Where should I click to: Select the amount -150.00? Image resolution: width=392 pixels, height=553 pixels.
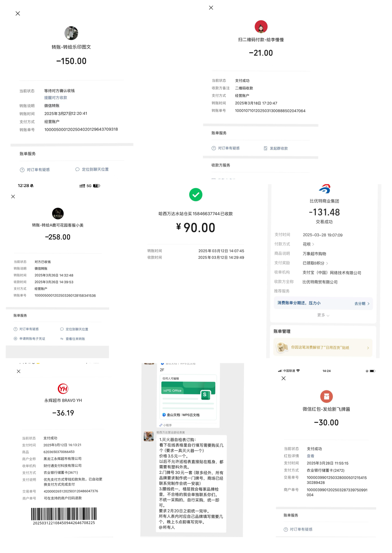click(71, 61)
